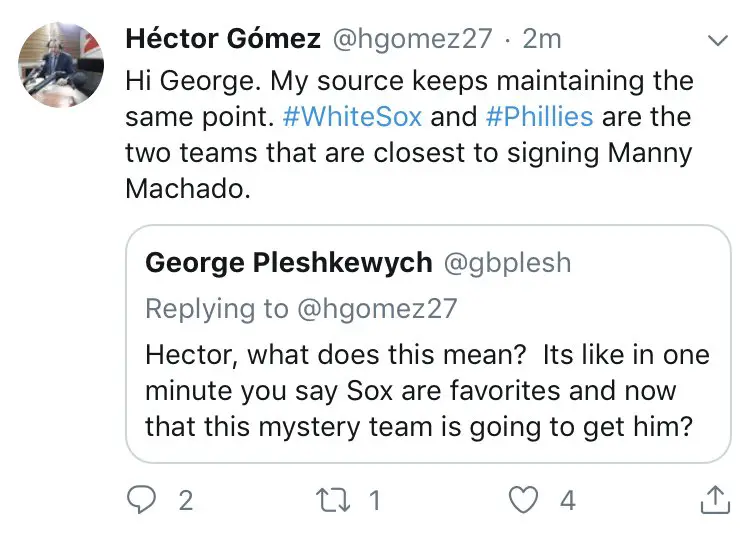Click the retweet count number 1
750x534 pixels.
[375, 500]
